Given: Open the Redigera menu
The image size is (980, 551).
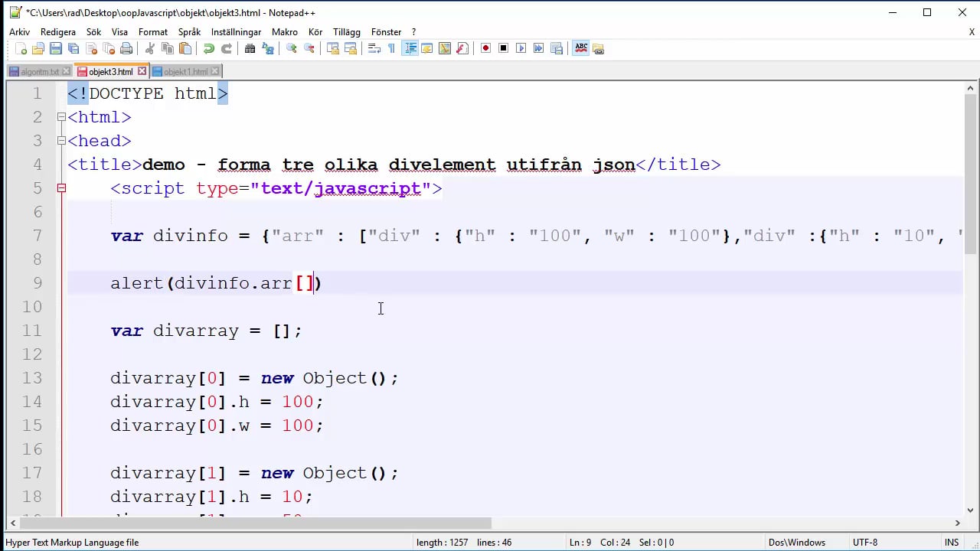Looking at the screenshot, I should [x=58, y=32].
